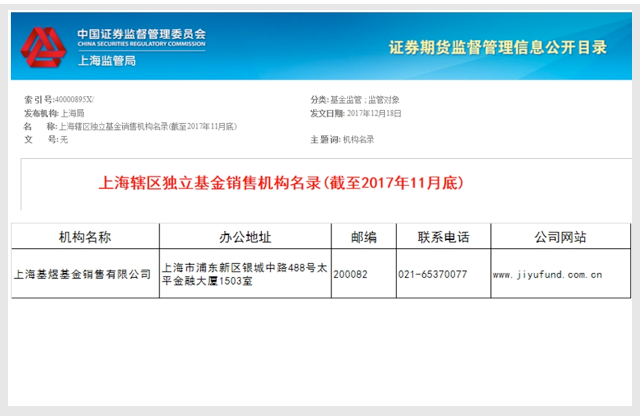Click the 公司网站 column header
This screenshot has height=418, width=640.
[x=560, y=236]
